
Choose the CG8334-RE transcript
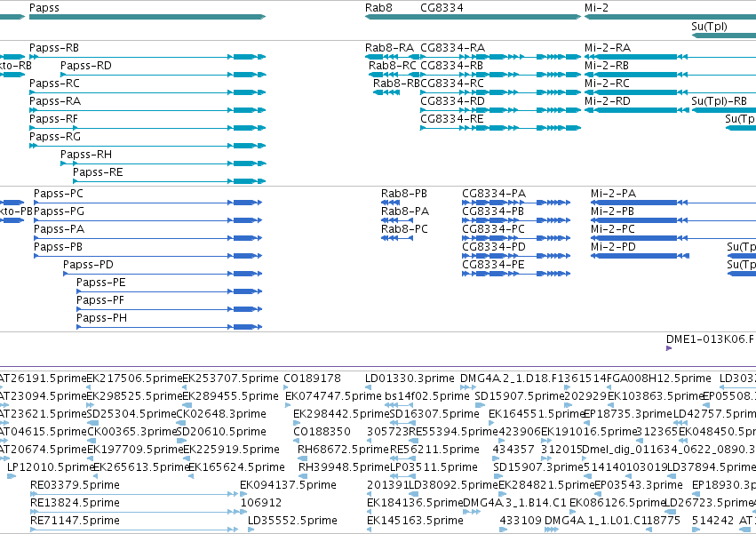pos(452,119)
